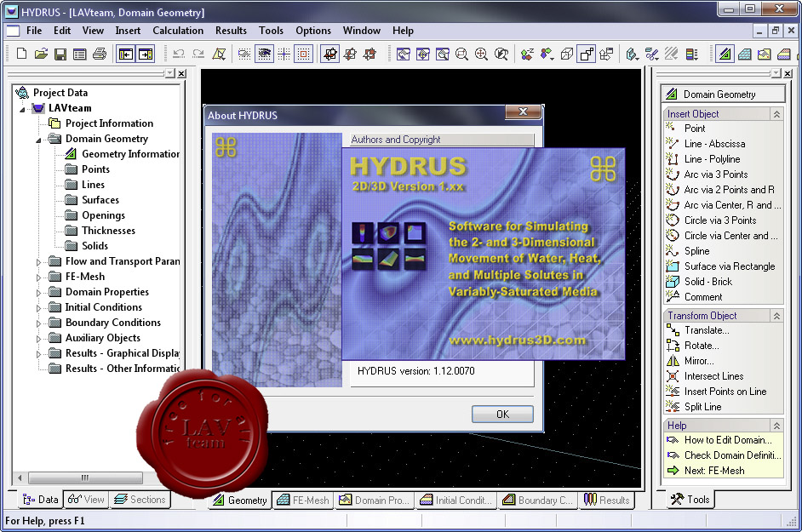The image size is (802, 532).
Task: Open Translate... transform command
Action: (698, 330)
